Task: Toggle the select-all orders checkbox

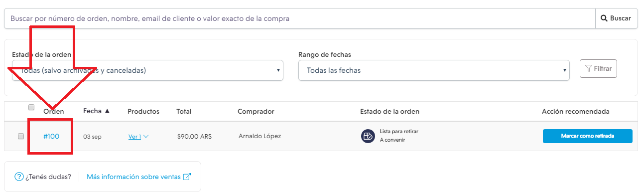Action: tap(31, 107)
